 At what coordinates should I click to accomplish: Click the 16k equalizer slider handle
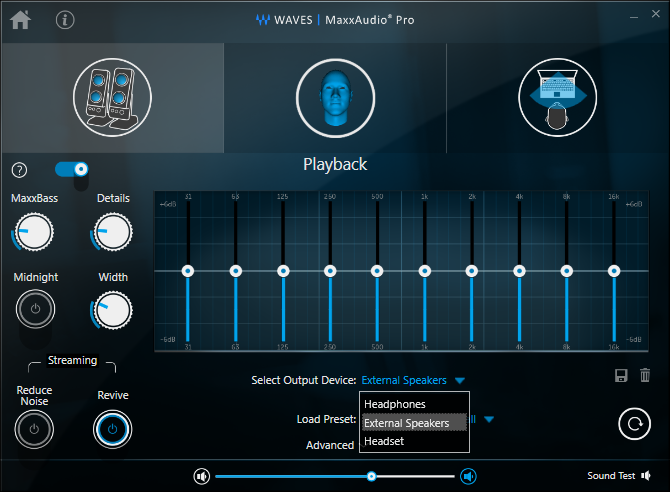click(x=614, y=271)
